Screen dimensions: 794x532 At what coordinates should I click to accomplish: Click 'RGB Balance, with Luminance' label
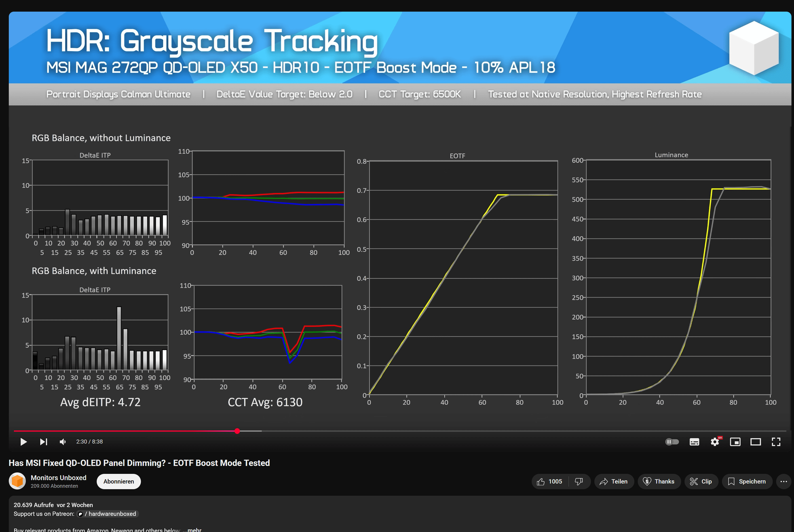click(x=94, y=271)
